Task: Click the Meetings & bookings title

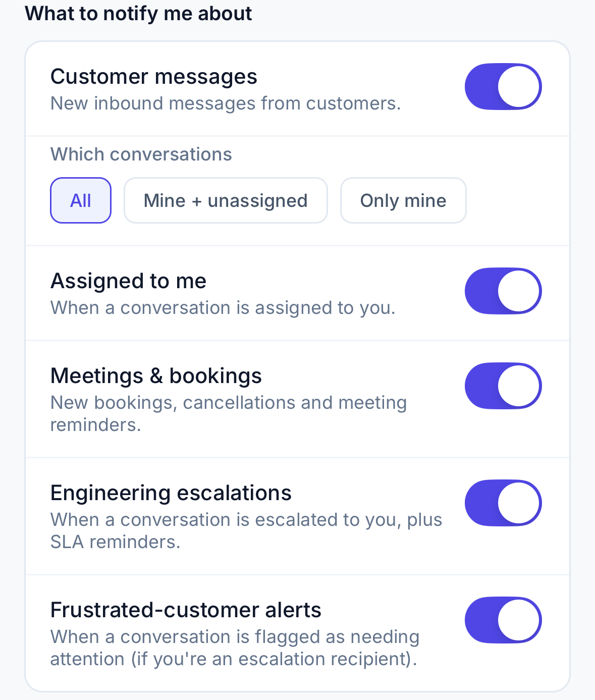Action: [x=156, y=376]
